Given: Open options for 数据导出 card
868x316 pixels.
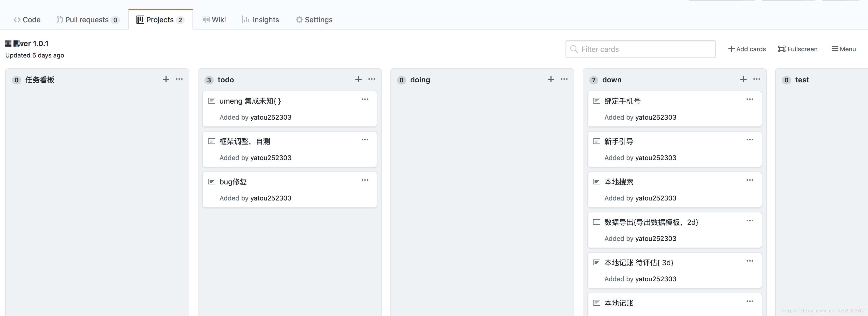Looking at the screenshot, I should tap(750, 220).
